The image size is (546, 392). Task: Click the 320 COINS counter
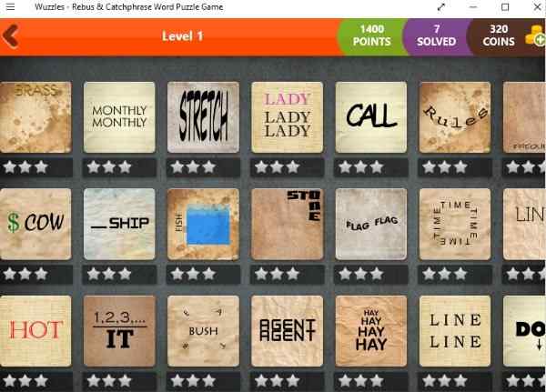pyautogui.click(x=499, y=35)
